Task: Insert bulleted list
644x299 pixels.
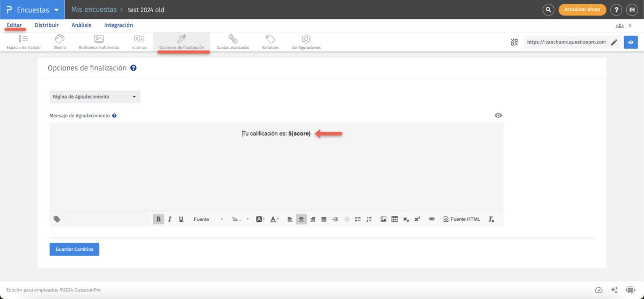Action: pyautogui.click(x=358, y=219)
